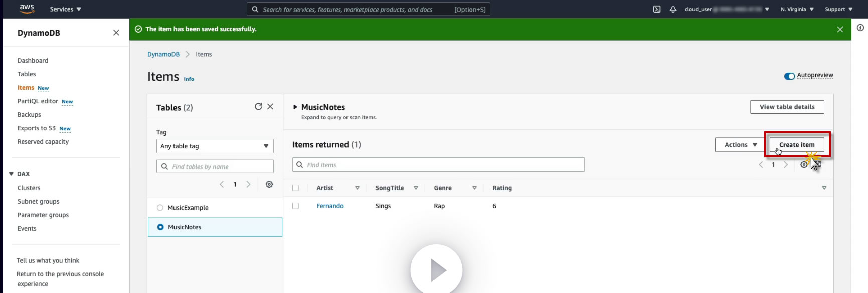The height and width of the screenshot is (293, 868).
Task: Open Tables in the sidebar
Action: click(27, 74)
